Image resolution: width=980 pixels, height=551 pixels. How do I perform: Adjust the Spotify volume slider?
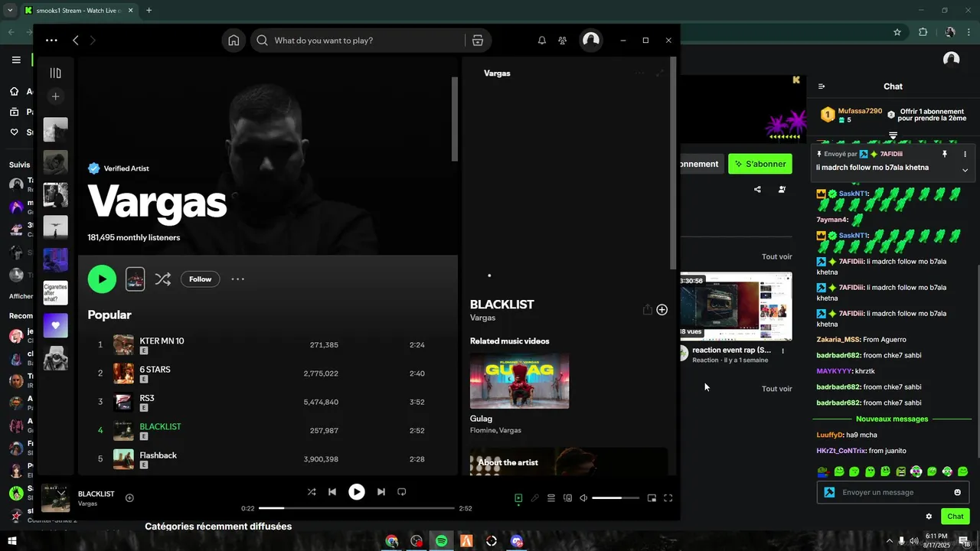click(616, 498)
